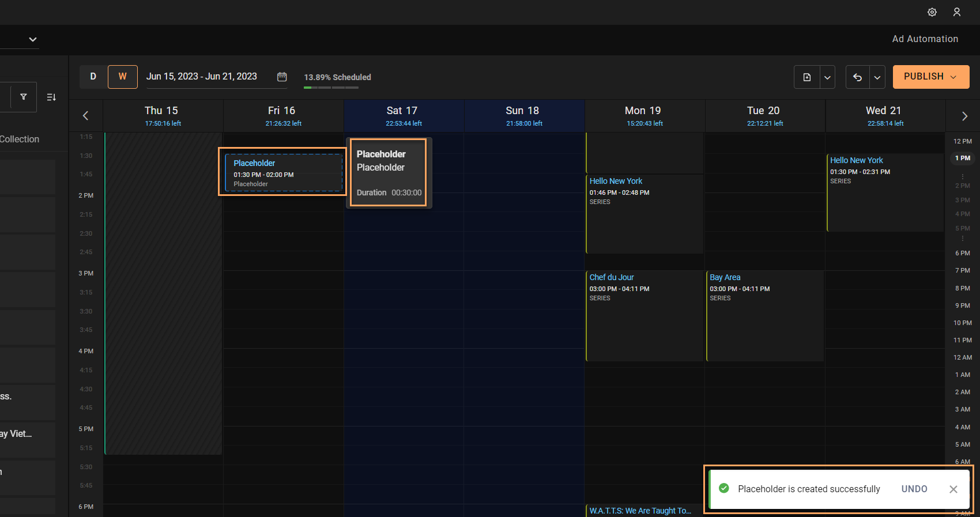This screenshot has height=517, width=980.
Task: Open the calendar date picker icon
Action: [282, 77]
